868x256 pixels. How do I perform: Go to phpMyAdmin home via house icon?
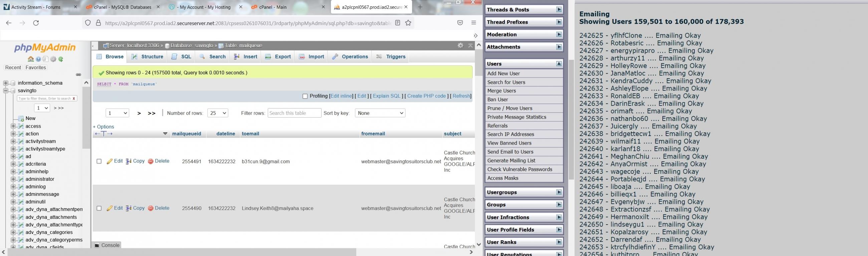click(x=31, y=59)
